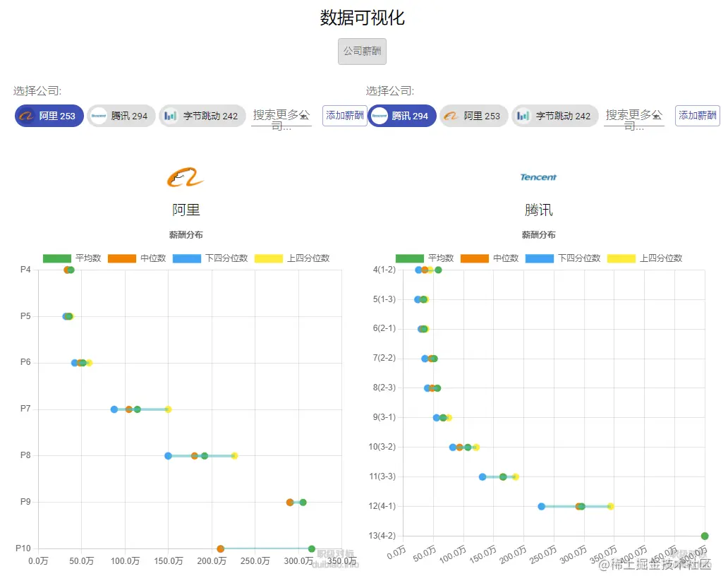Click right panel 添加薪酬 button
The height and width of the screenshot is (588, 728).
pos(698,116)
